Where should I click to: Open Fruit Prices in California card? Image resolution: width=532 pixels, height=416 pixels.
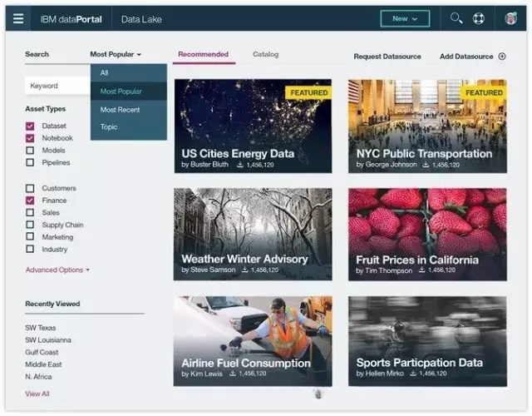point(427,235)
